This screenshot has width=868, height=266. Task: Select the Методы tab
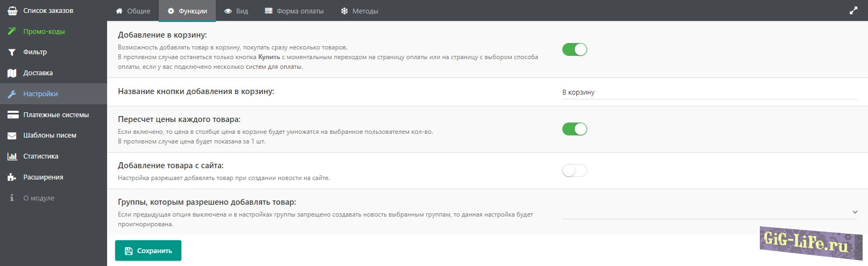tap(359, 11)
